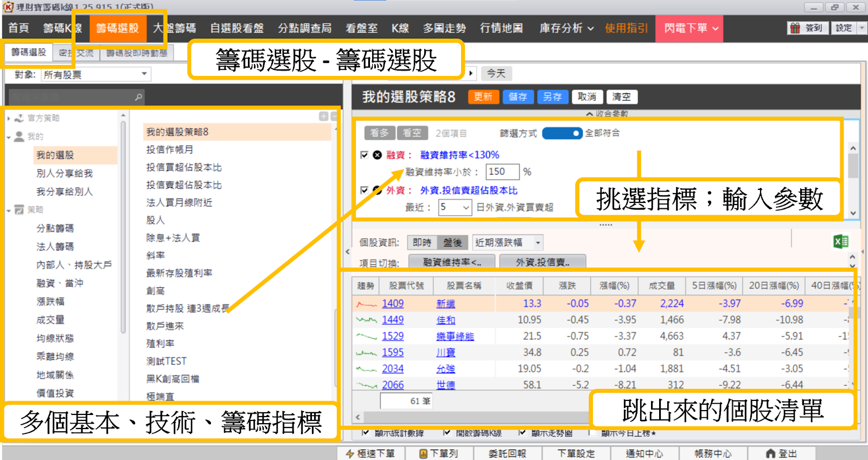
Task: Remove the 融資 condition with its X icon
Action: tap(377, 155)
